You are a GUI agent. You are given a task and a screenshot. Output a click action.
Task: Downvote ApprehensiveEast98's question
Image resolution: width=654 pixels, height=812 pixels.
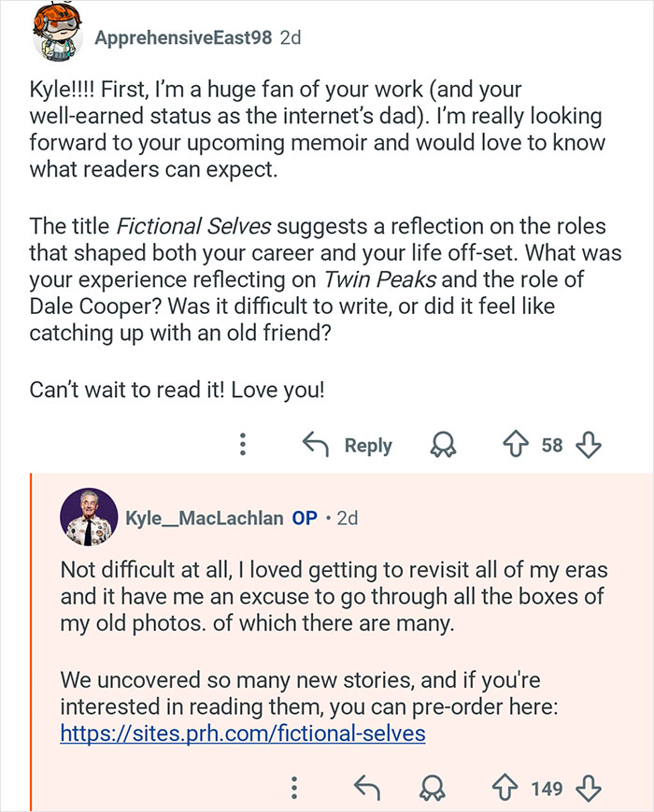coord(589,445)
